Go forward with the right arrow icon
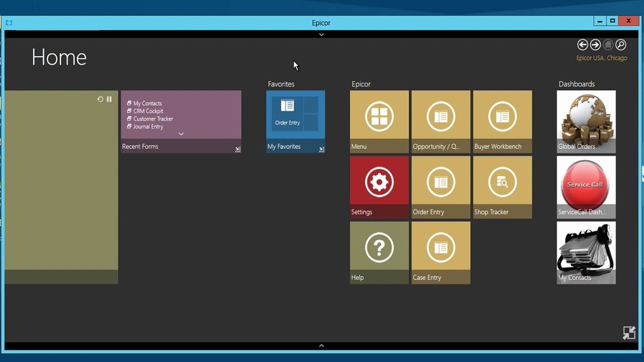This screenshot has height=362, width=644. tap(595, 45)
